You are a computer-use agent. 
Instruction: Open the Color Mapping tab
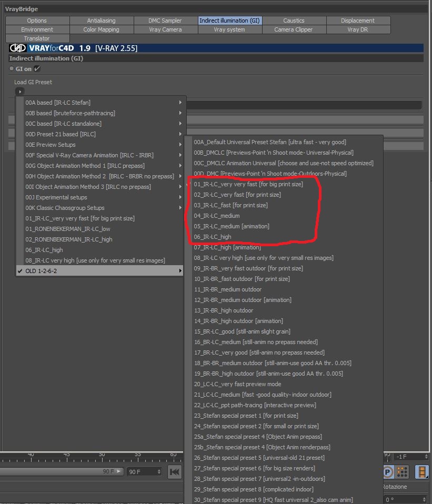pos(102,29)
